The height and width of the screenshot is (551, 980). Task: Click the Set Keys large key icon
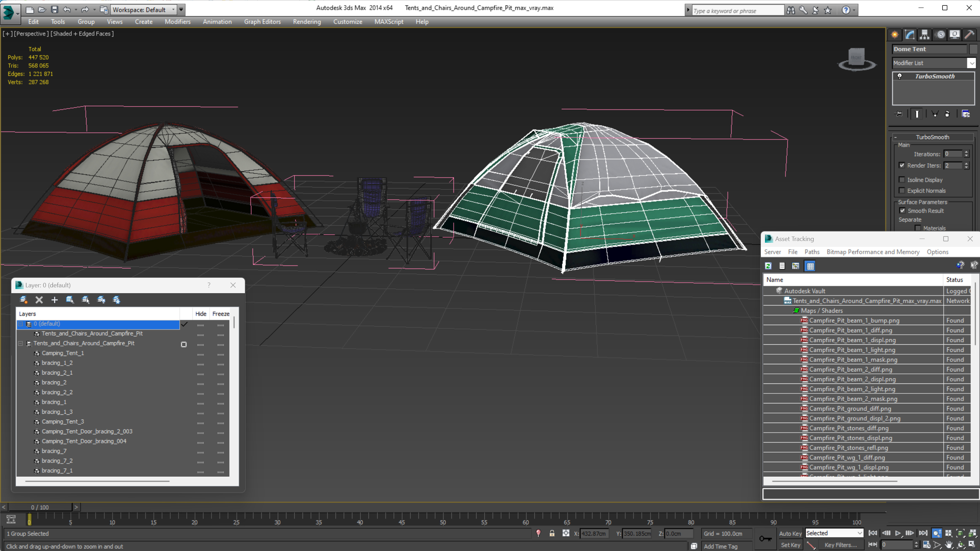(x=765, y=538)
